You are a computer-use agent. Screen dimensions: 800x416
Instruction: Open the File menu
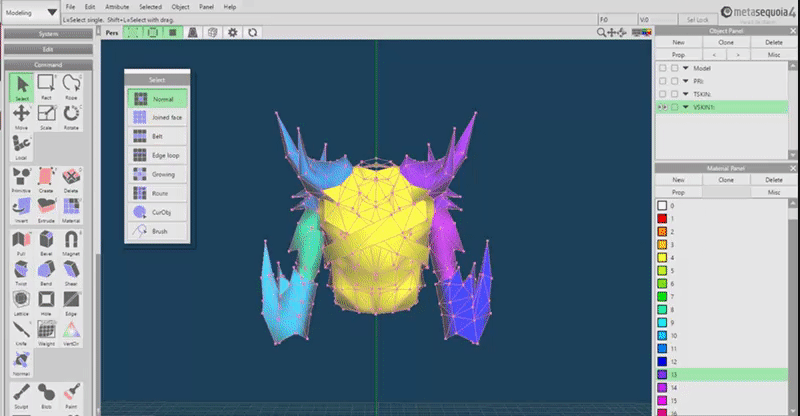tap(70, 7)
